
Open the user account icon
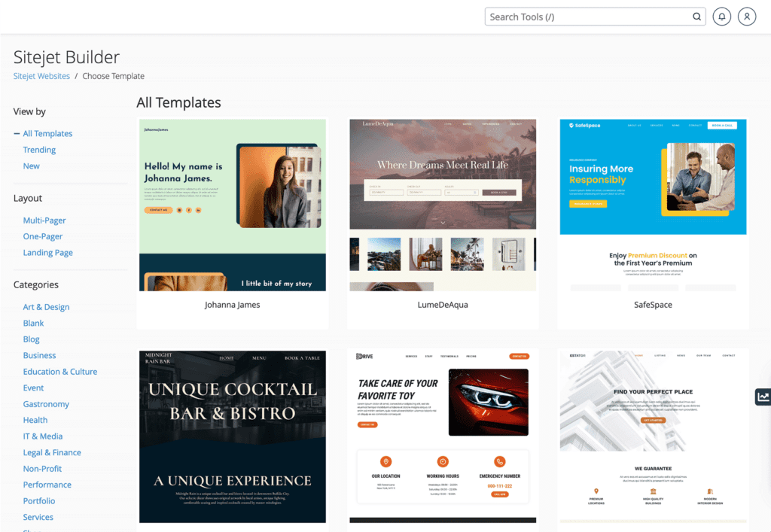click(x=746, y=17)
